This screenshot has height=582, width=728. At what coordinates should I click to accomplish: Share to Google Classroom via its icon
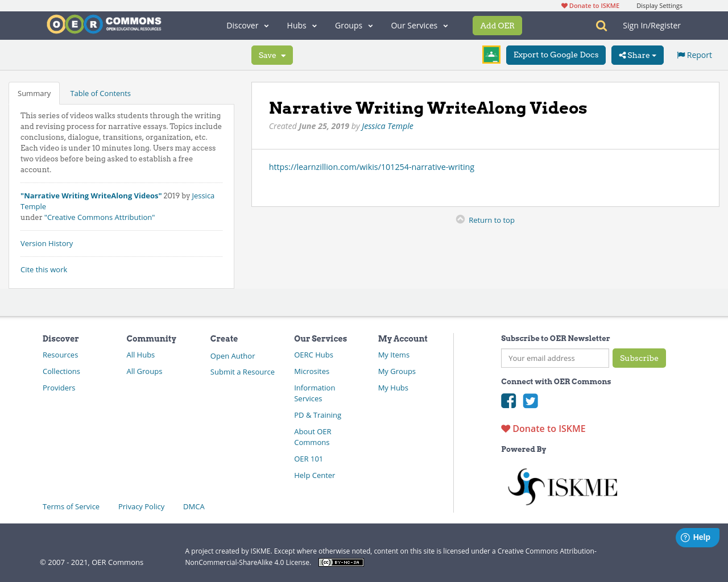pyautogui.click(x=491, y=55)
